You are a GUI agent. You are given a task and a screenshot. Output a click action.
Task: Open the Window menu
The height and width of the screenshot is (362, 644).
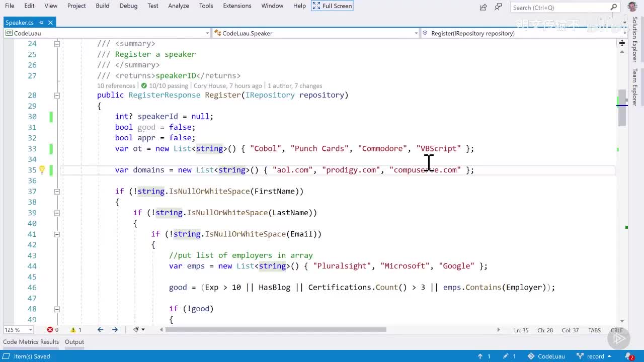coord(272,6)
